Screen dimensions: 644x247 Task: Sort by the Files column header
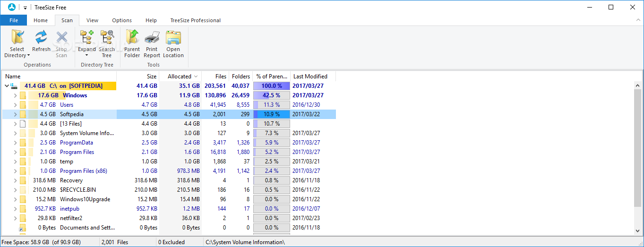tap(215, 76)
